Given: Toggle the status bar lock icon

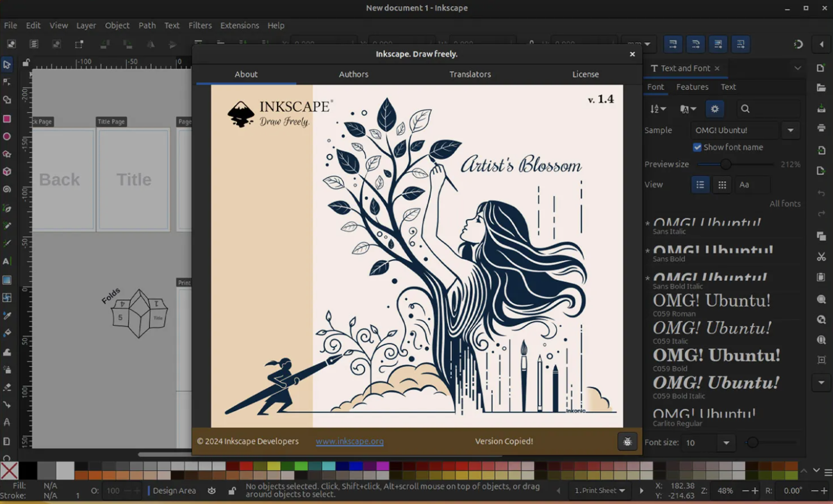Looking at the screenshot, I should (232, 491).
